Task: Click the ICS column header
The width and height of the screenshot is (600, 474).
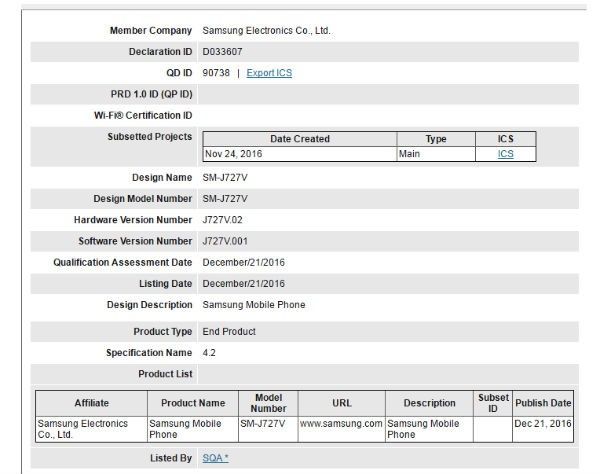Action: pos(506,139)
